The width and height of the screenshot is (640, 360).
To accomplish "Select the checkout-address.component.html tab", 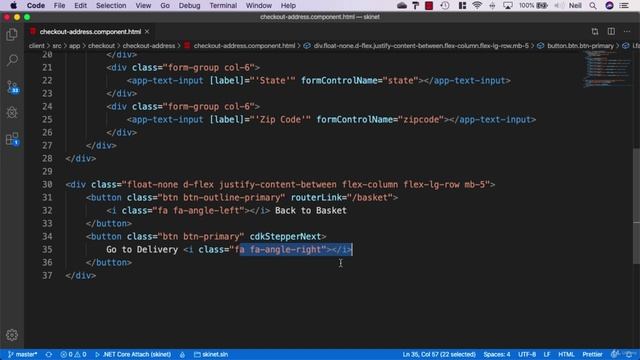I will tap(90, 31).
